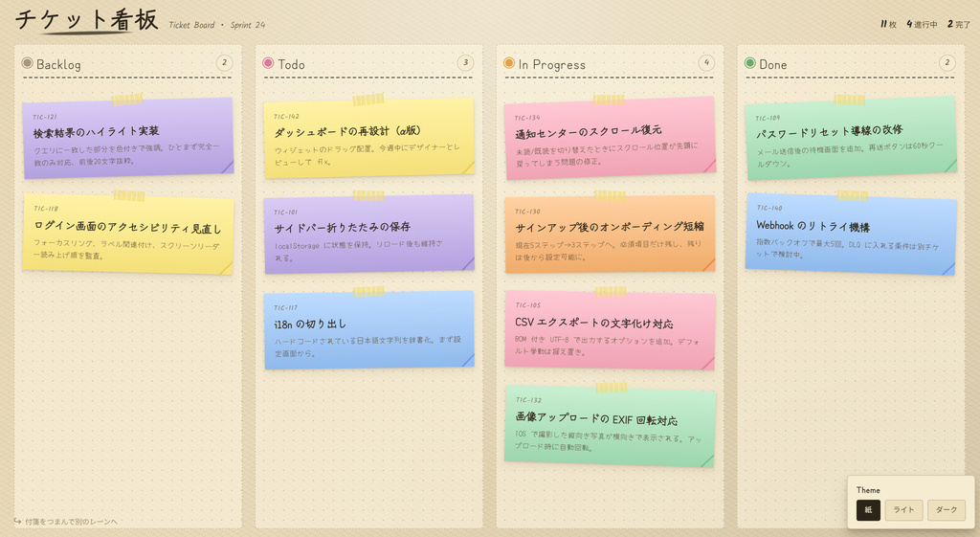Select the TIC-121 検索結果のハイライト実装 card
980x537 pixels.
point(128,139)
